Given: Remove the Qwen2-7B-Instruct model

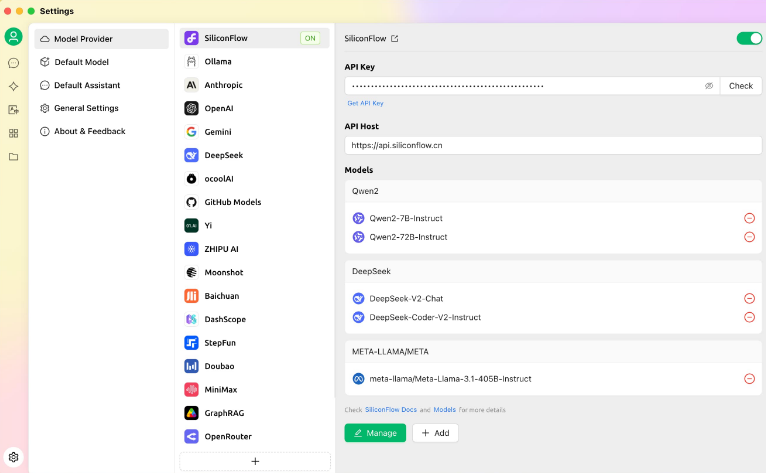Looking at the screenshot, I should click(x=749, y=218).
